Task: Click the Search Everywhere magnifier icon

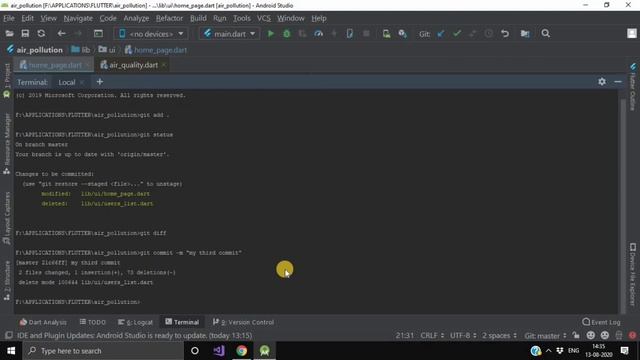Action: pos(545,34)
